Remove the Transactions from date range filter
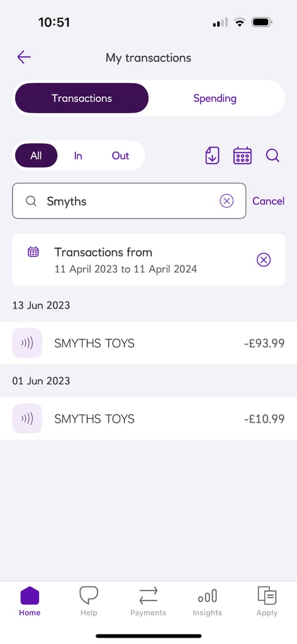The width and height of the screenshot is (297, 644). pyautogui.click(x=264, y=260)
